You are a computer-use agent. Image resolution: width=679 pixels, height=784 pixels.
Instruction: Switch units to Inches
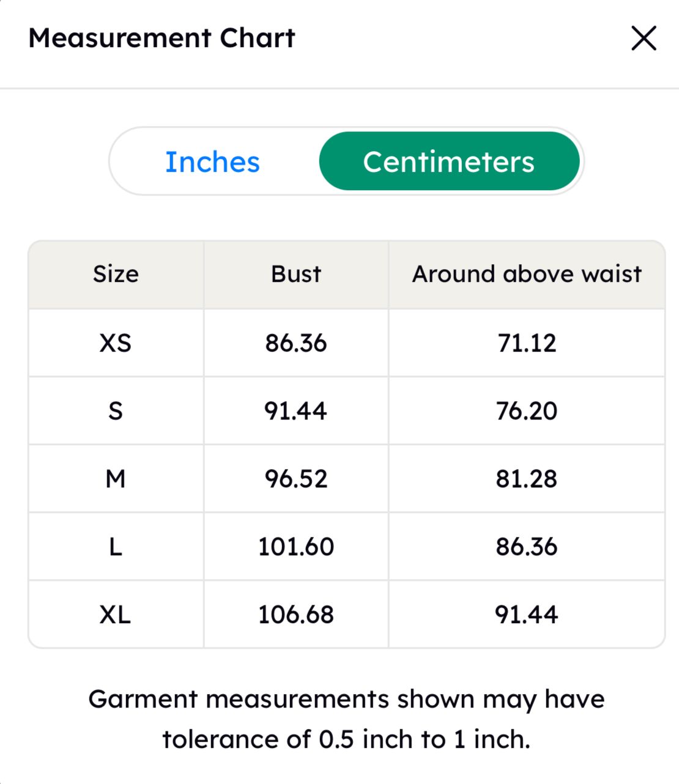pyautogui.click(x=213, y=161)
